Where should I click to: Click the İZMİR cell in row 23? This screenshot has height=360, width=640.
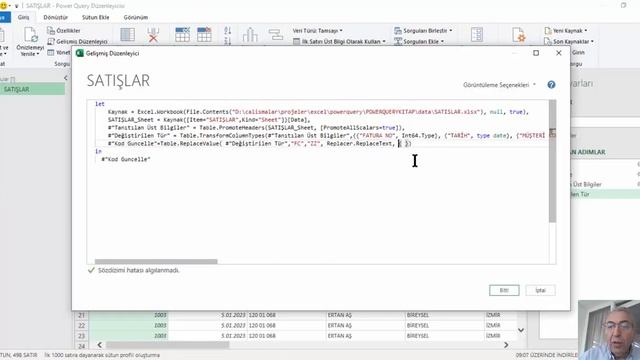(500, 336)
